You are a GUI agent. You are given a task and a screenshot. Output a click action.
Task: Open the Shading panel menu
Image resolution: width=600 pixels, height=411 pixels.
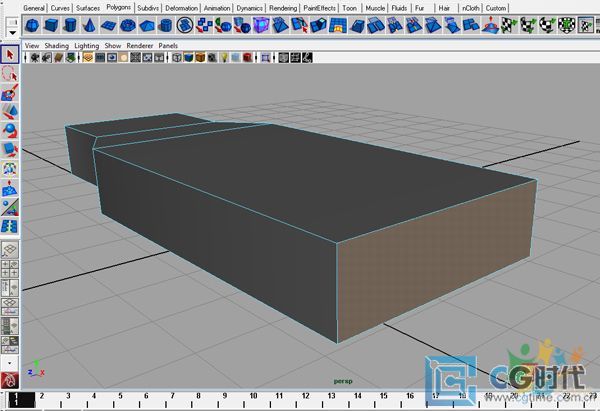tap(57, 46)
